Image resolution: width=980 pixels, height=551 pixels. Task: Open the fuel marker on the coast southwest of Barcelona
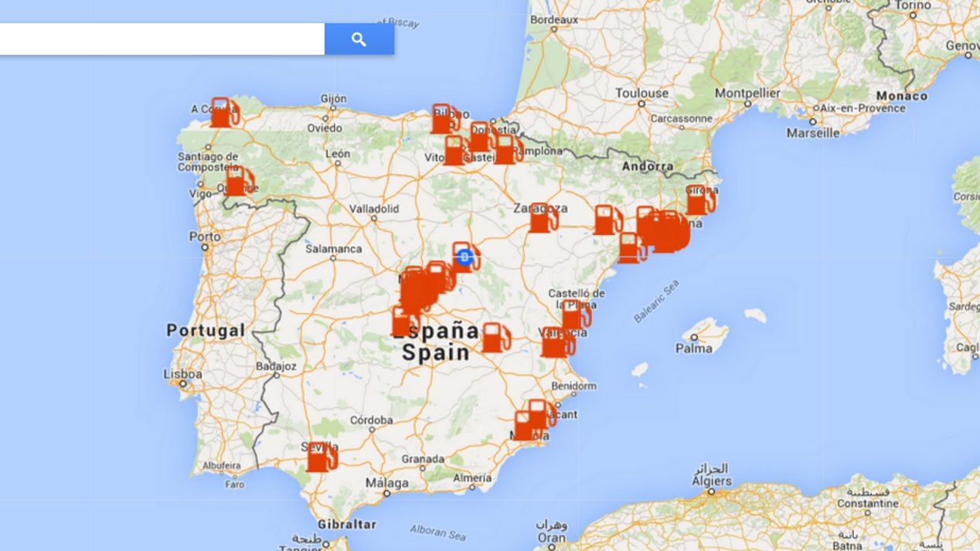(x=631, y=248)
